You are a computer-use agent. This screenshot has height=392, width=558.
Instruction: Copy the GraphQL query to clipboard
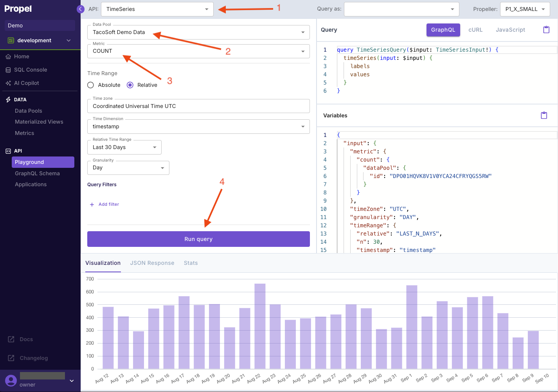(x=546, y=29)
